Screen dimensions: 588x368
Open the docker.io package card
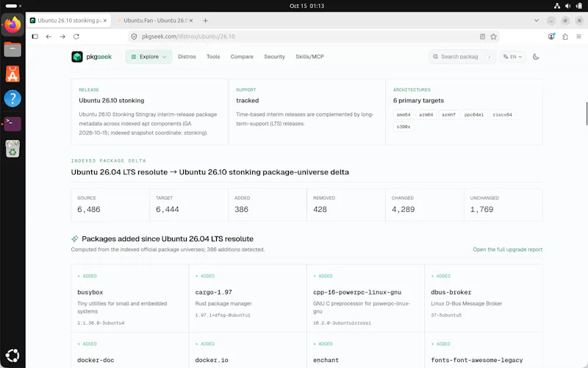[x=248, y=350]
